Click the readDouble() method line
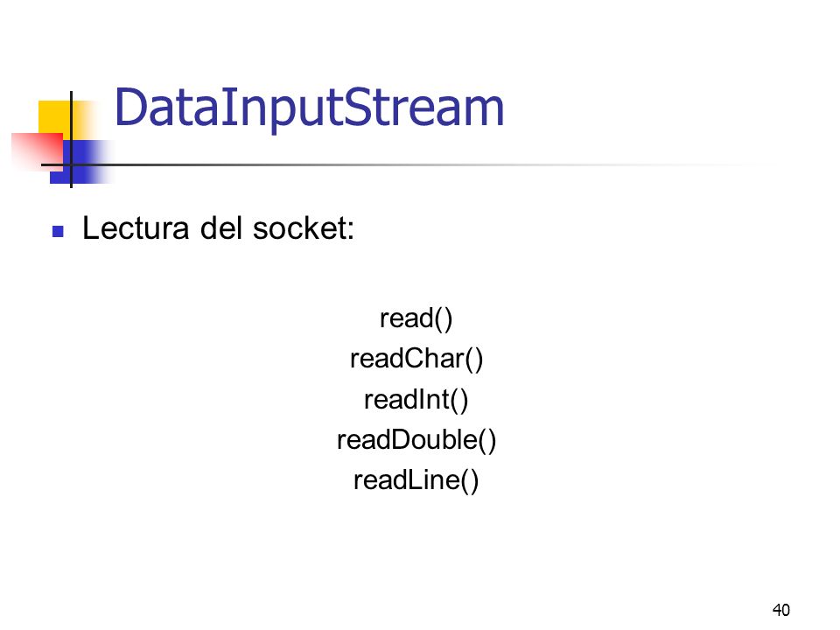The width and height of the screenshot is (840, 630). coord(416,440)
